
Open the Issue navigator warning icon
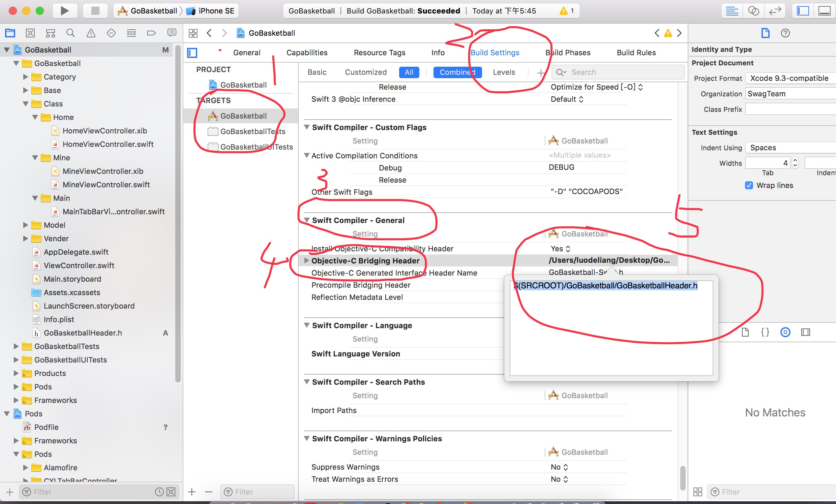(x=91, y=33)
